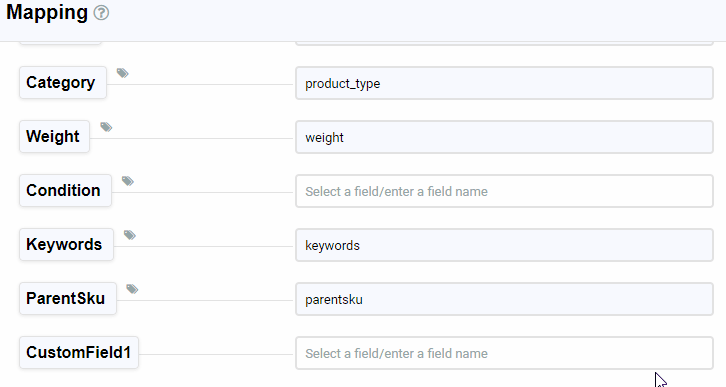The width and height of the screenshot is (726, 387).
Task: Focus the parentsku mapping field
Action: 504,299
